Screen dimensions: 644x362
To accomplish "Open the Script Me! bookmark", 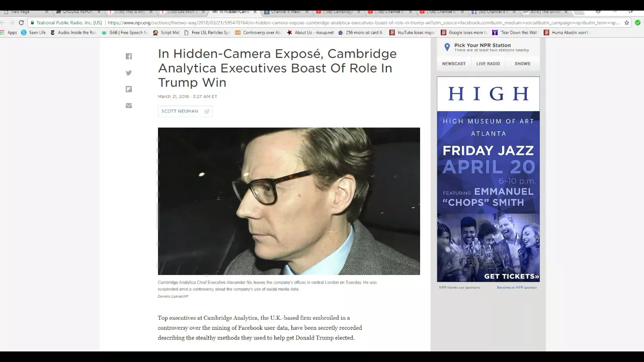I will click(x=166, y=33).
